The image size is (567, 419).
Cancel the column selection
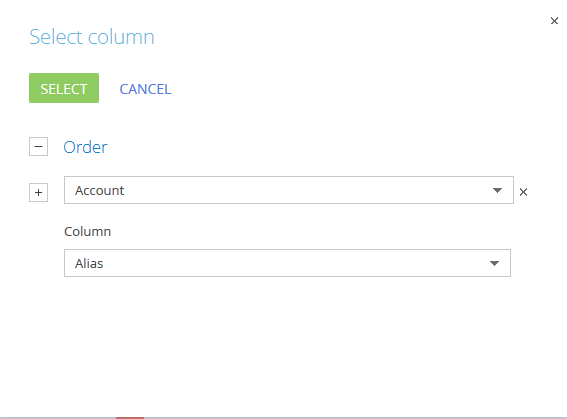coord(145,89)
